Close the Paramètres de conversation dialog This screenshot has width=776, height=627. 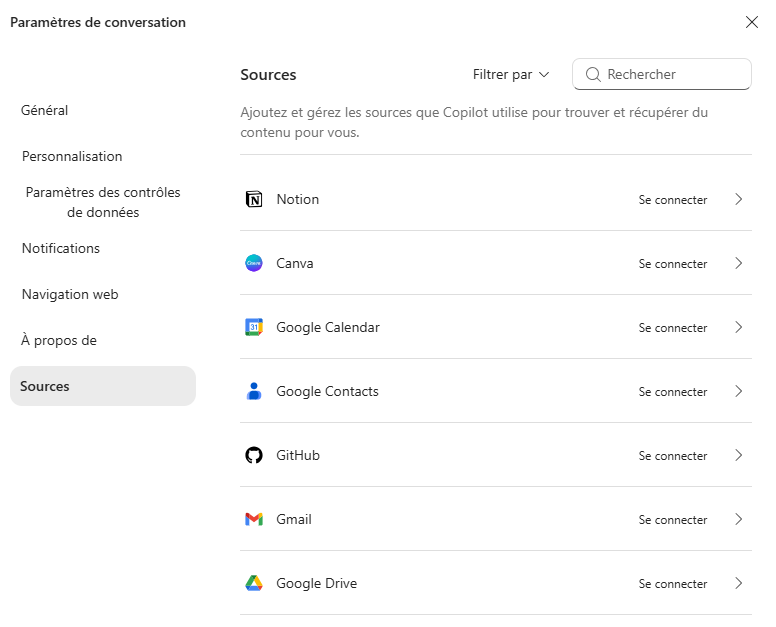[x=752, y=22]
